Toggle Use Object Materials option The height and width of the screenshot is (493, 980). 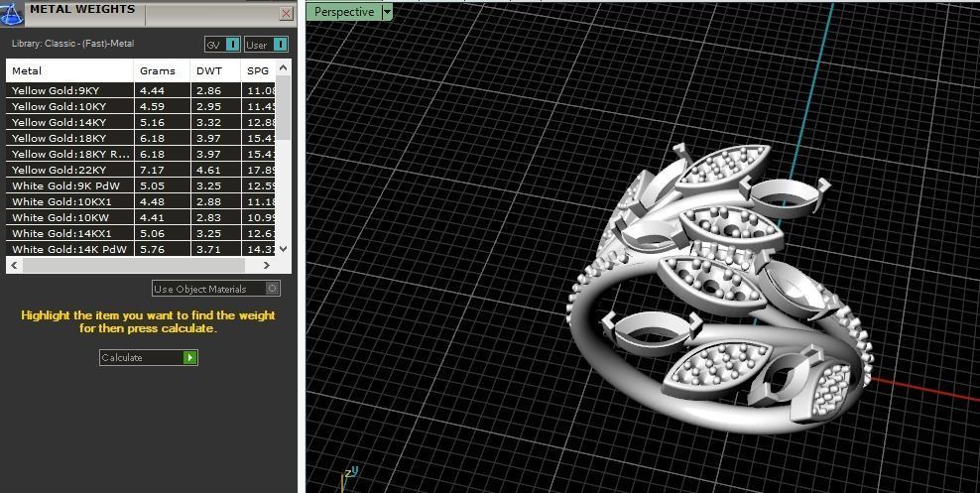216,289
